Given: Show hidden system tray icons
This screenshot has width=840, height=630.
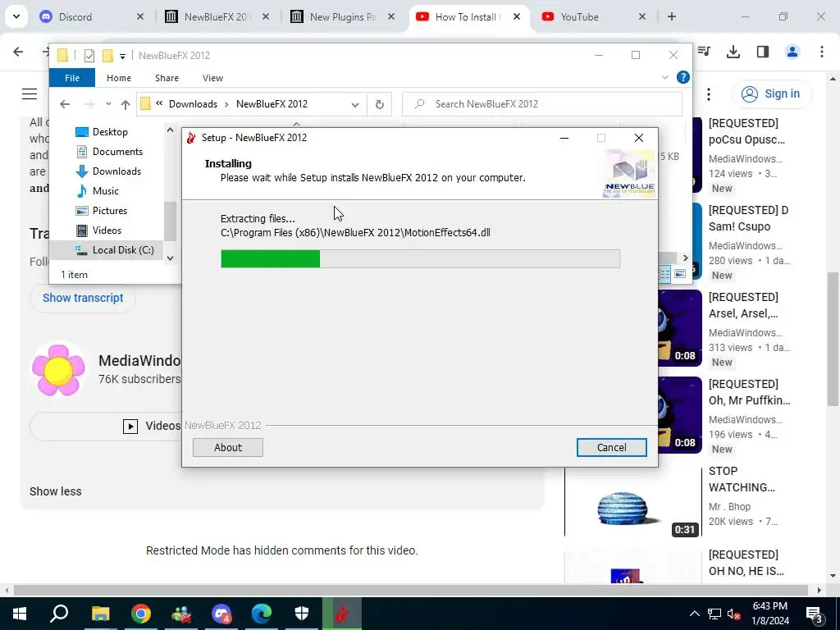Looking at the screenshot, I should (694, 614).
